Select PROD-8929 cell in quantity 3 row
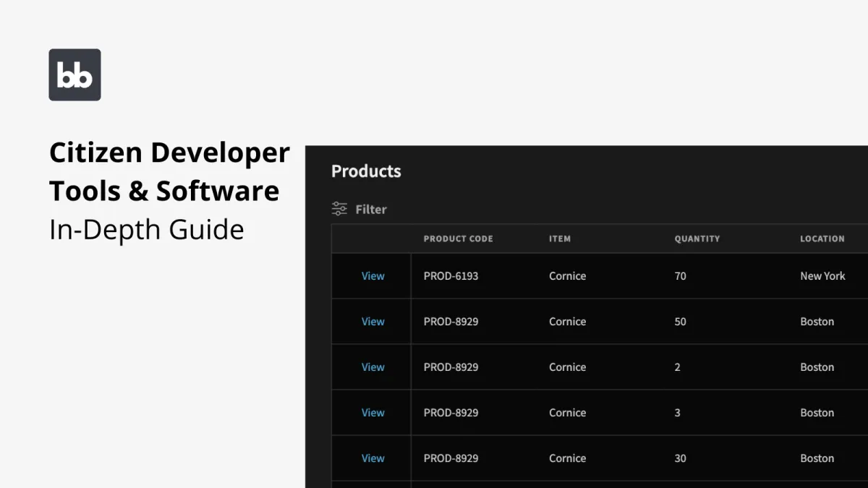This screenshot has height=488, width=868. point(451,412)
